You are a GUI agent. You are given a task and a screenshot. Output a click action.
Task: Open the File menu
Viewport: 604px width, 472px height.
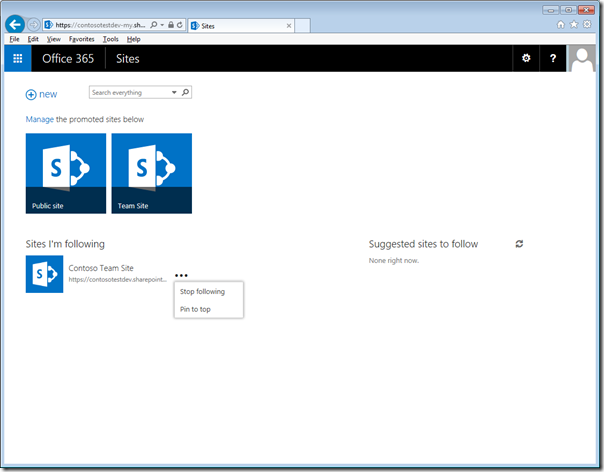[x=14, y=39]
